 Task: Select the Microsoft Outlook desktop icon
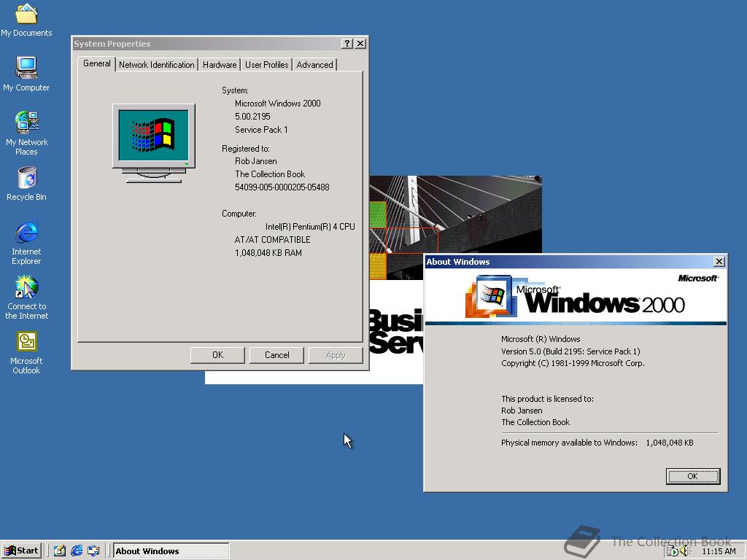click(x=26, y=352)
